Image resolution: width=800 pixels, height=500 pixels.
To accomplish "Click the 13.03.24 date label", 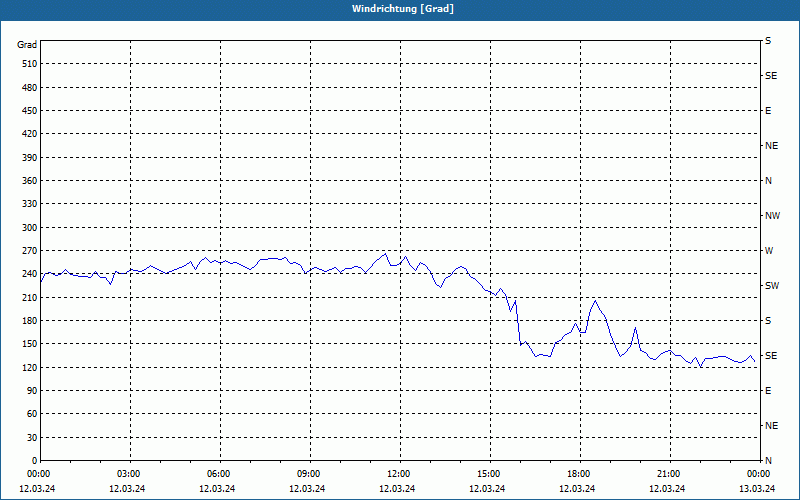I will 757,489.
